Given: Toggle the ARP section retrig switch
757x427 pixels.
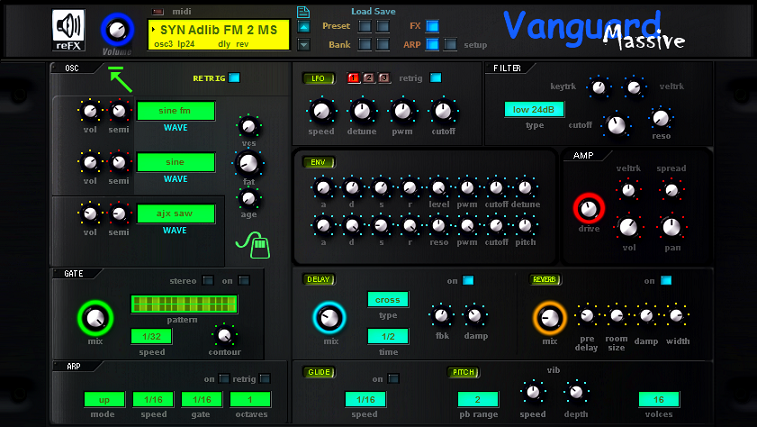Looking at the screenshot, I should tap(265, 379).
